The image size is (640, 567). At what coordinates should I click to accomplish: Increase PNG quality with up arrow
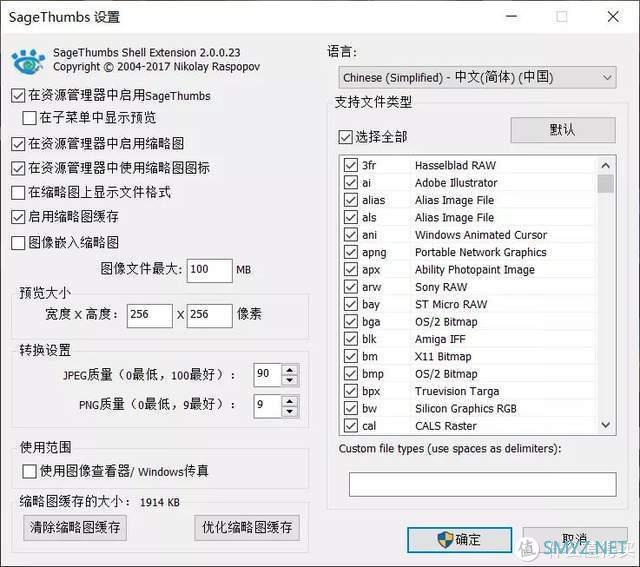click(290, 401)
